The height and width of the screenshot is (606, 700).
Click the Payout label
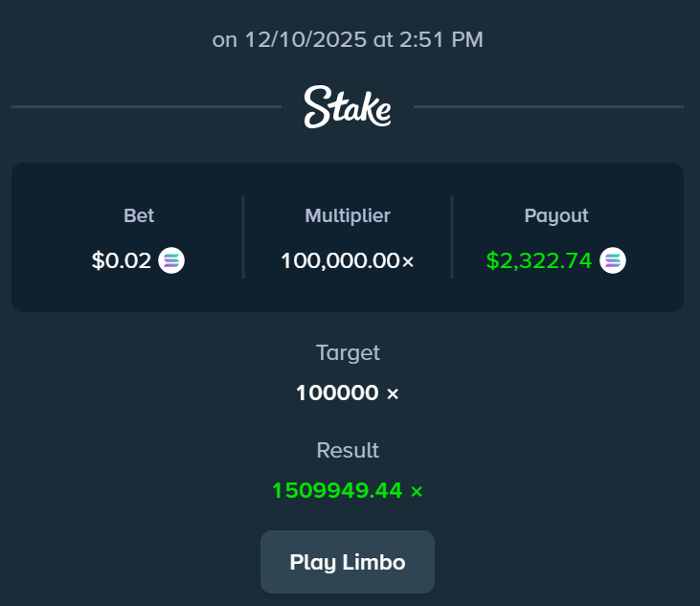pyautogui.click(x=556, y=216)
